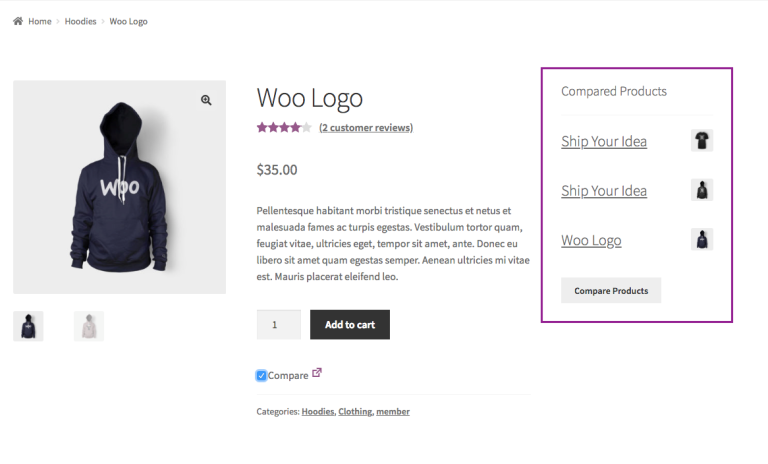Open the Clothing category link
The image size is (768, 464).
click(x=354, y=411)
